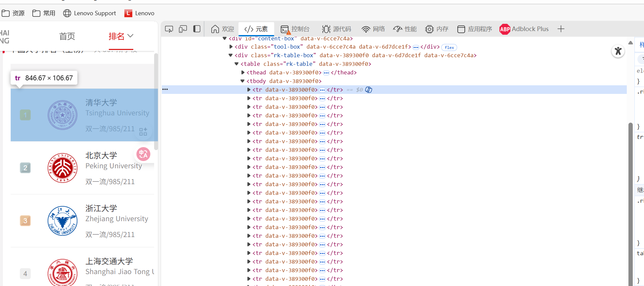
Task: Switch to the 元素 elements tab
Action: pyautogui.click(x=256, y=29)
